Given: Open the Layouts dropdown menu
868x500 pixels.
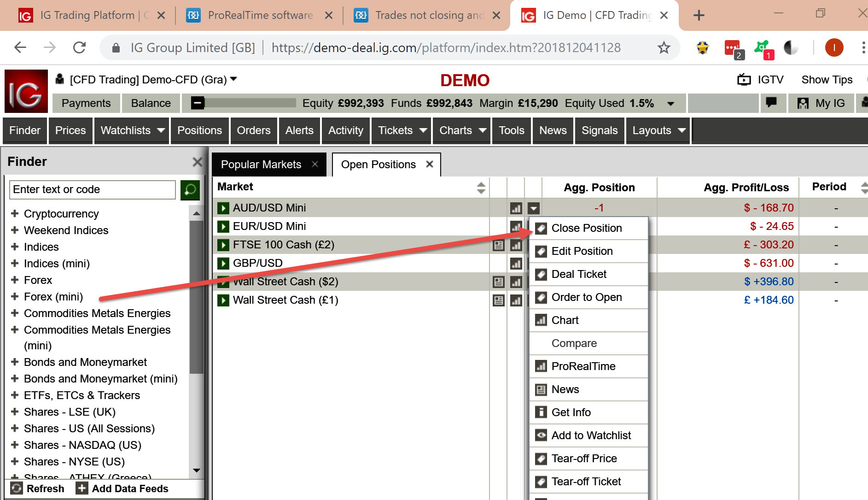Looking at the screenshot, I should click(x=658, y=130).
